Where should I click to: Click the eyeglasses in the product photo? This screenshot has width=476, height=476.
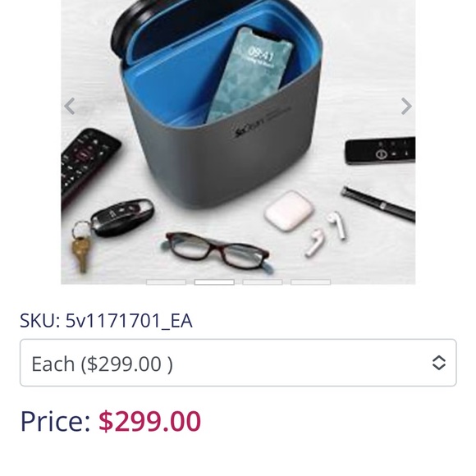217,251
